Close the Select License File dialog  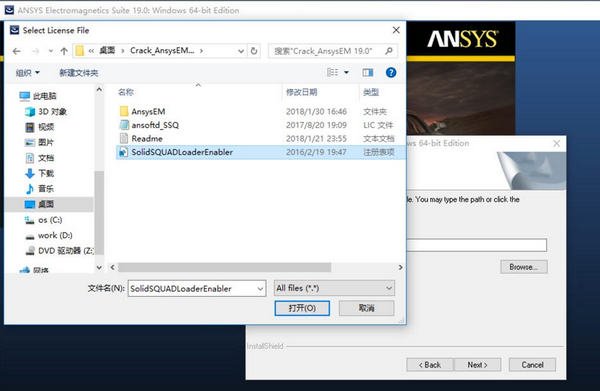click(x=396, y=30)
